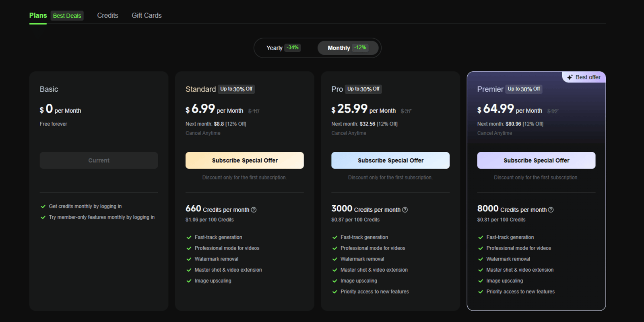Click Premier's Up to 30% Off badge
644x322 pixels.
click(x=524, y=89)
